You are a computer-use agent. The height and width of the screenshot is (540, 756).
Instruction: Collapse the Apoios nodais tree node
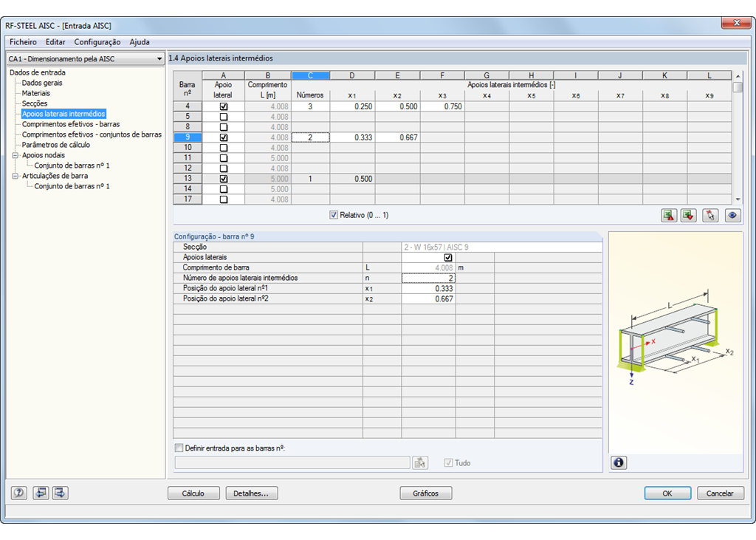[16, 155]
